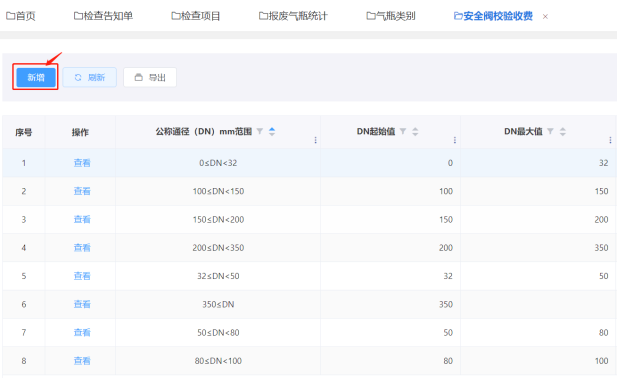Select the cell 50≤DN<80
The width and height of the screenshot is (617, 378).
point(218,333)
